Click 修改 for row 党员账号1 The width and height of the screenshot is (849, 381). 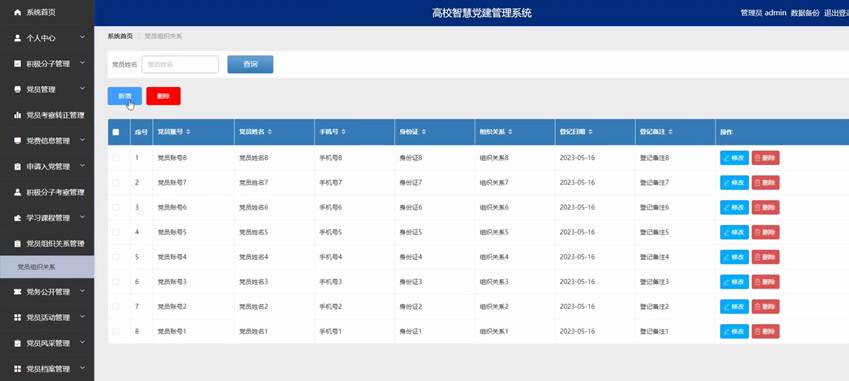tap(734, 331)
